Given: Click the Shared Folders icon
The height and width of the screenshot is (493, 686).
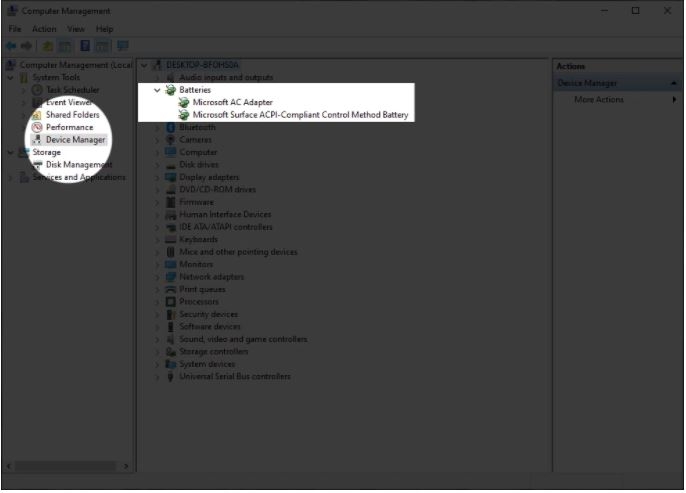Looking at the screenshot, I should (37, 115).
